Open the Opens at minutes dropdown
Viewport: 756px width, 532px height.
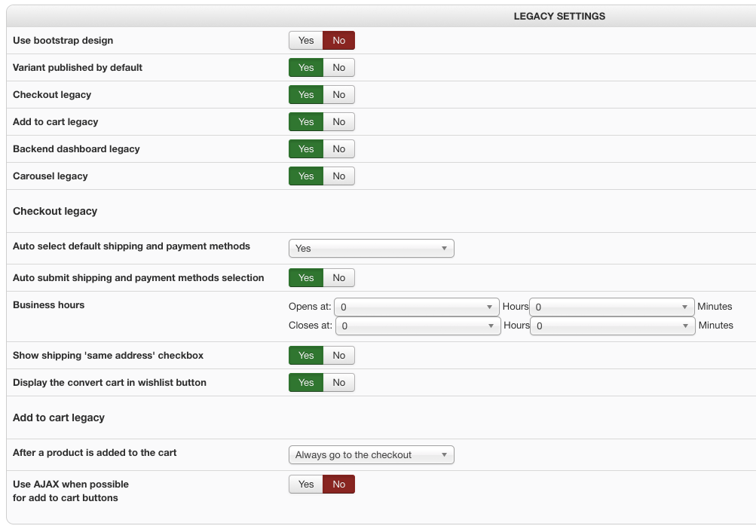tap(612, 307)
